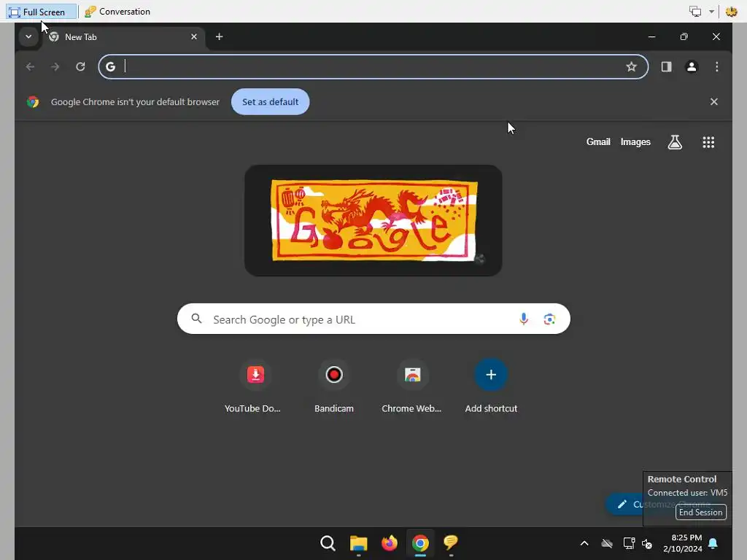Open the Google apps grid
Viewport: 747px width, 560px height.
pos(708,142)
